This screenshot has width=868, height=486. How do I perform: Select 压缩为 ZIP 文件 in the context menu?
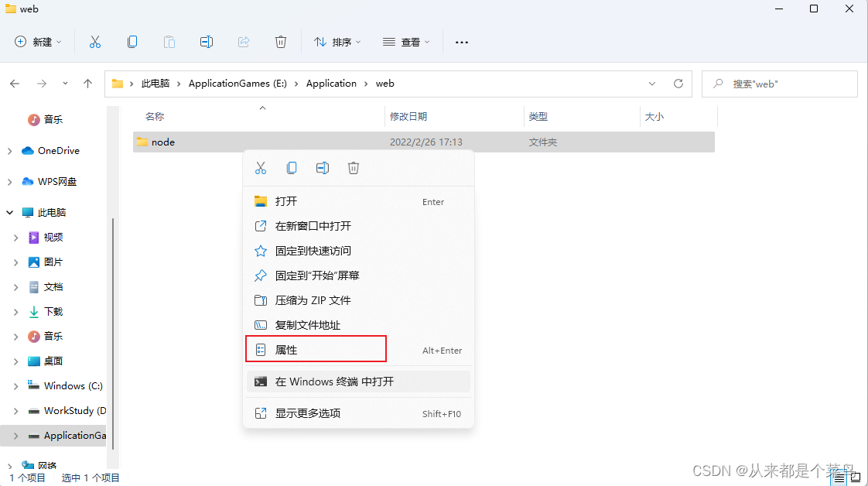(313, 300)
